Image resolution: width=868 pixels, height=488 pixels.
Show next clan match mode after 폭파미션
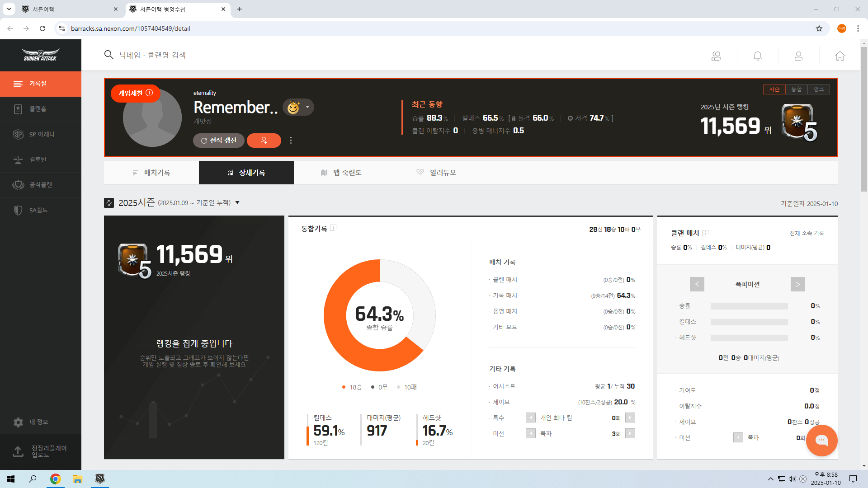[797, 284]
